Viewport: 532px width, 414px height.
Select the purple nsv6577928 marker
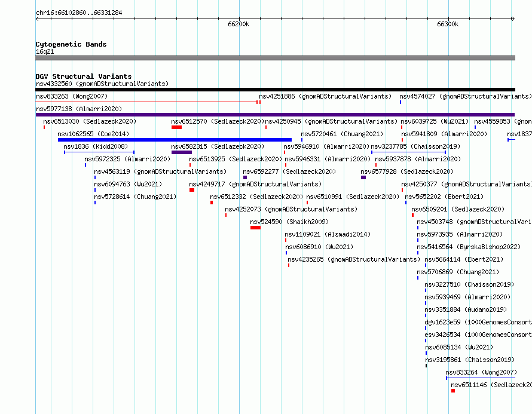point(363,177)
